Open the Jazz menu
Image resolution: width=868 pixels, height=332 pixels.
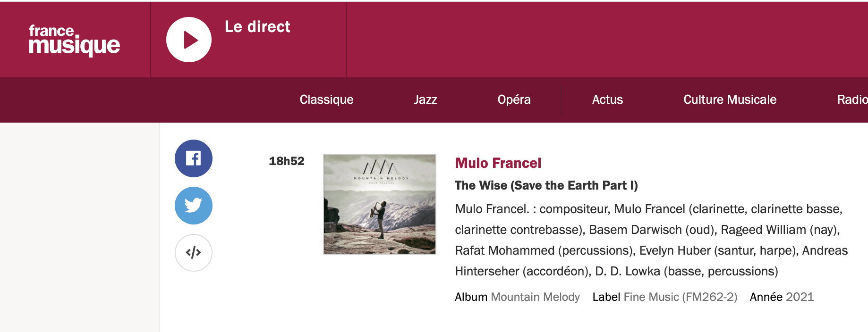pos(425,100)
